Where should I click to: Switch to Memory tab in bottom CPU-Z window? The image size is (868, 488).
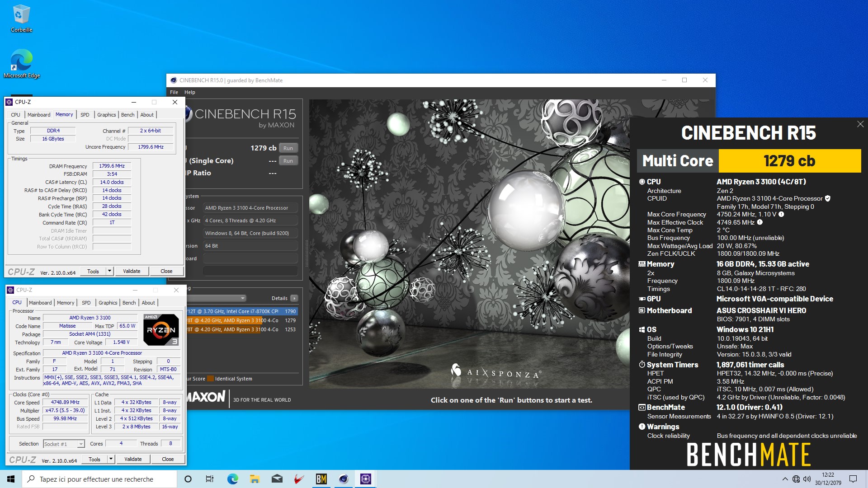[66, 303]
